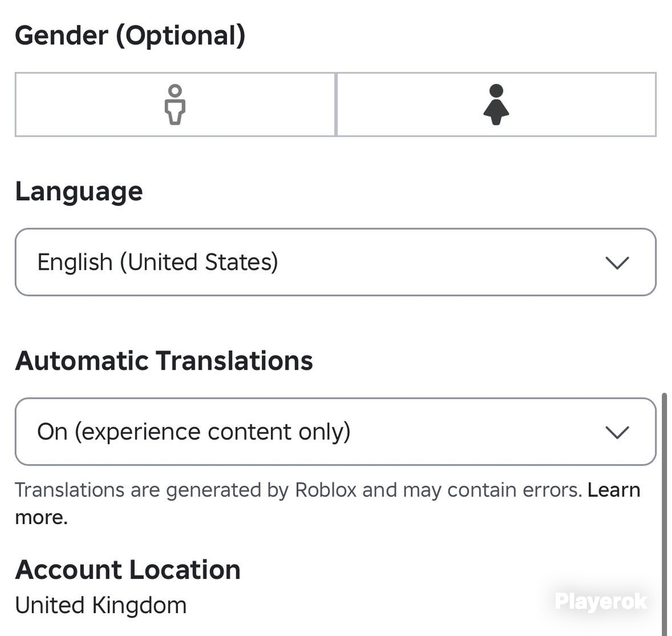Screen dimensions: 672x636
Task: Open the Language dropdown
Action: click(336, 262)
